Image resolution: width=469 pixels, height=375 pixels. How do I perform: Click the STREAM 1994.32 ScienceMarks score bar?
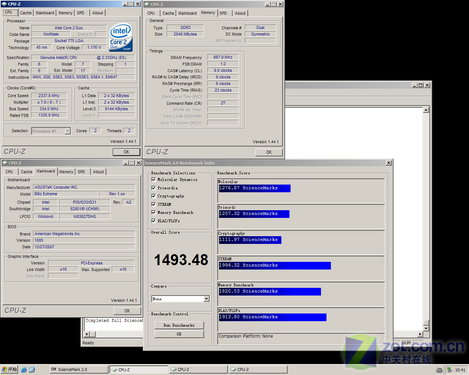(x=275, y=266)
